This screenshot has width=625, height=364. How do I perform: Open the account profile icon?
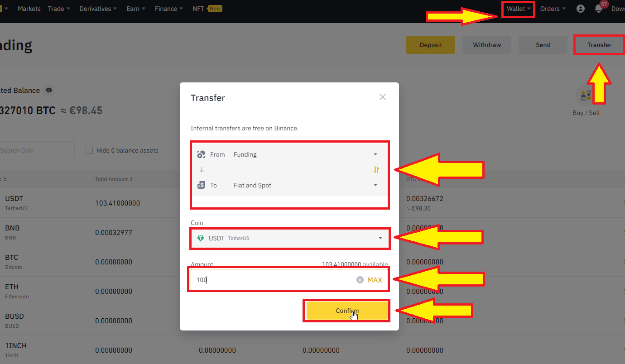(581, 9)
